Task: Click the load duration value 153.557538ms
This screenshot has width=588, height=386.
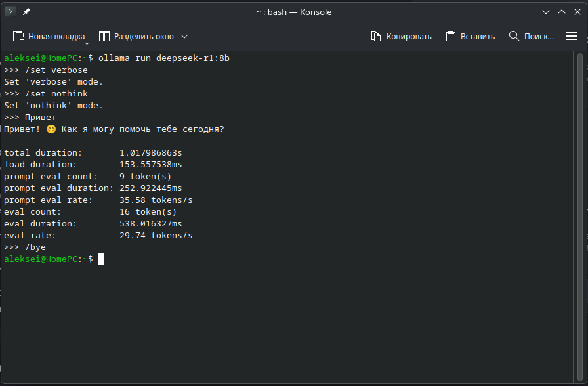Action: (x=151, y=164)
